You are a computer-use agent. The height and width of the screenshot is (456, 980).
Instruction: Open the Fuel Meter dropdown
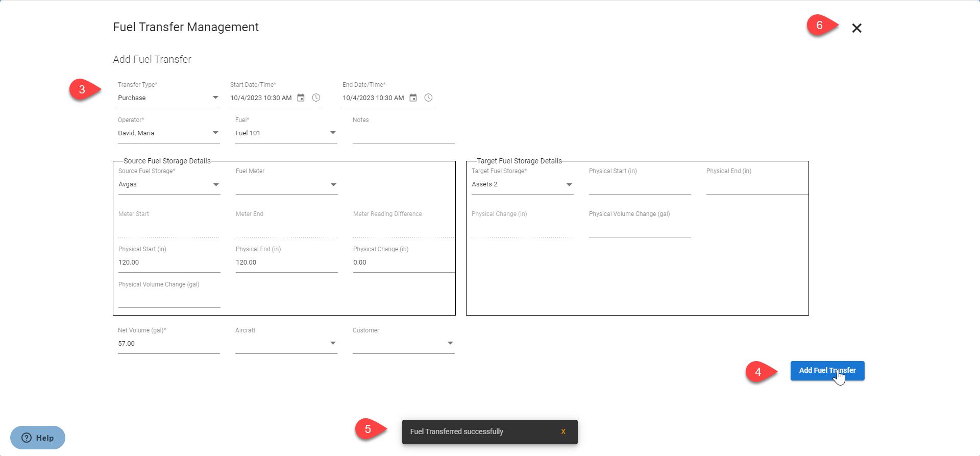click(333, 184)
